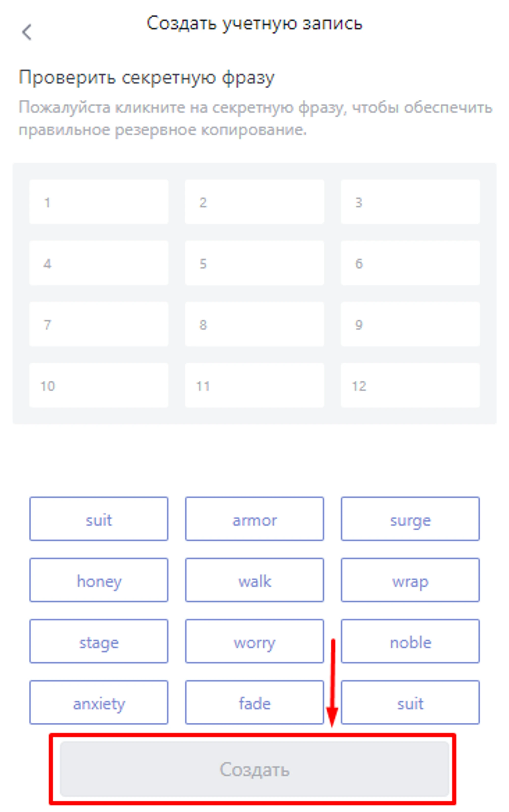Tap the "fade" word button
Image resolution: width=509 pixels, height=812 pixels.
(x=254, y=704)
